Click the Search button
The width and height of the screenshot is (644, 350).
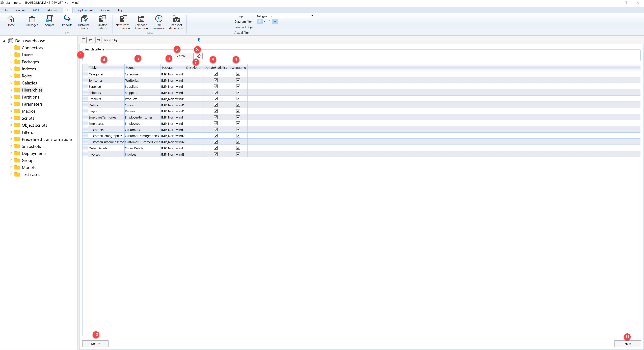[x=180, y=56]
